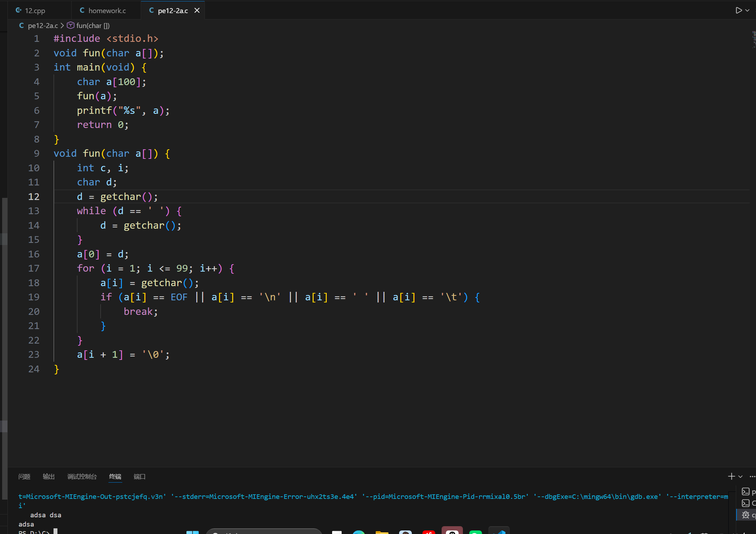Open the 问题 panel tab
This screenshot has height=534, width=756.
[x=24, y=477]
